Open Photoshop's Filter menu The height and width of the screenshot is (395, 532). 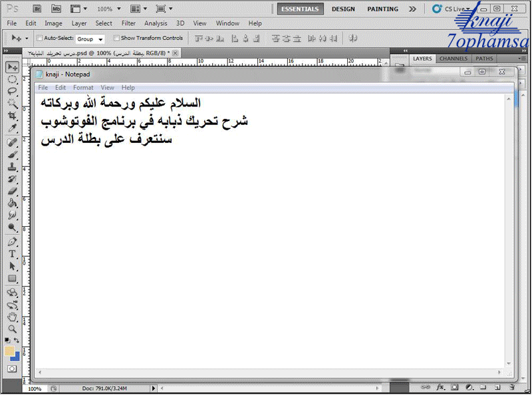tap(128, 23)
